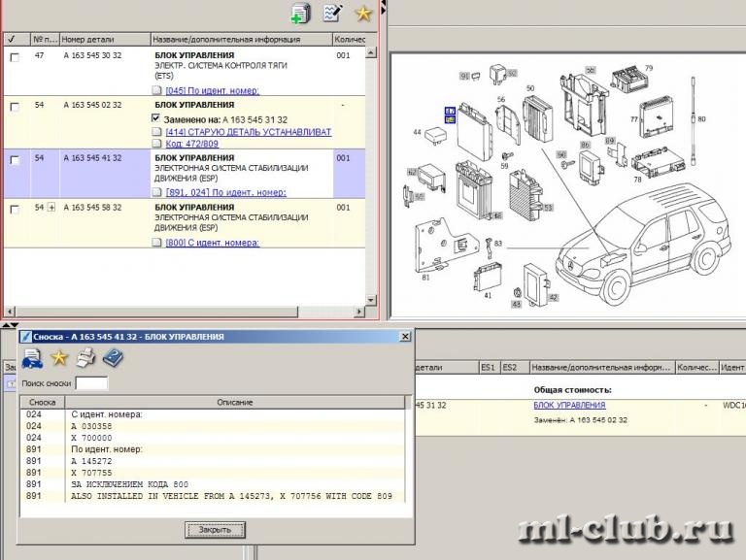Click the 'Поиск сноски' search field

pos(91,383)
